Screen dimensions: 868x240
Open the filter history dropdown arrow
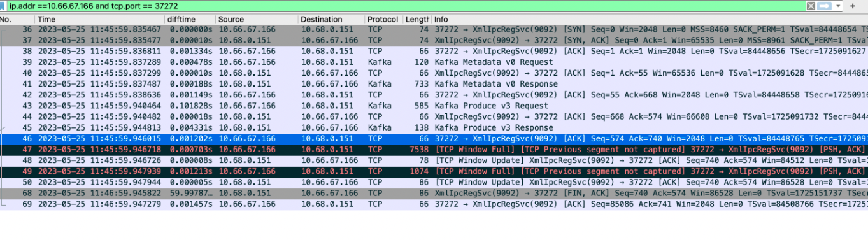point(839,6)
